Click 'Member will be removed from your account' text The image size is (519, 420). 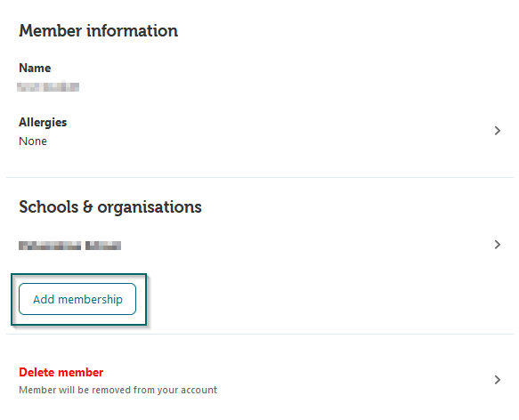coord(118,390)
